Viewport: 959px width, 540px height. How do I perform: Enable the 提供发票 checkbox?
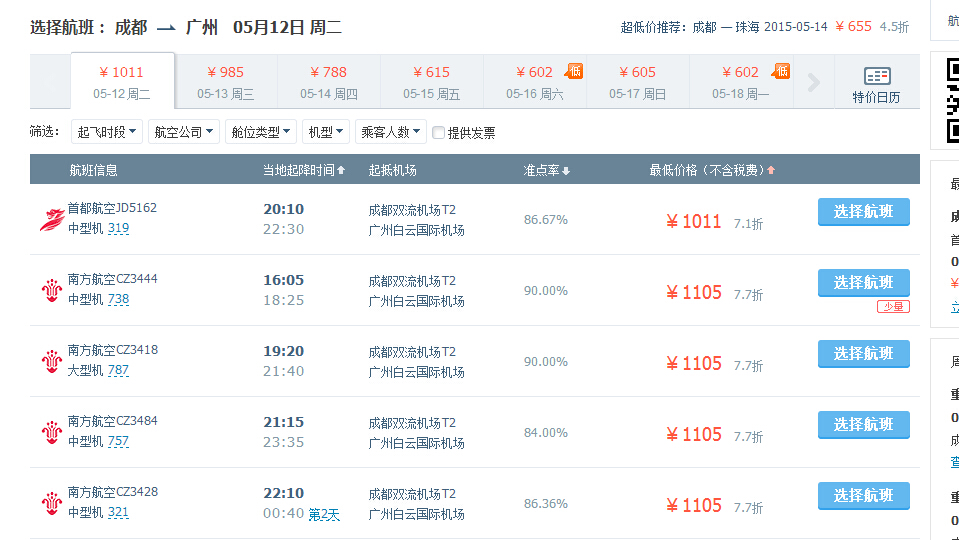(438, 132)
